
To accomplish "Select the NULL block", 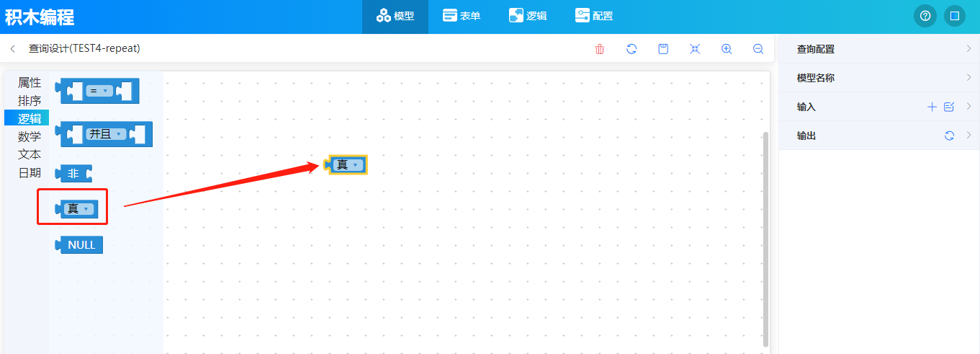I will 80,244.
